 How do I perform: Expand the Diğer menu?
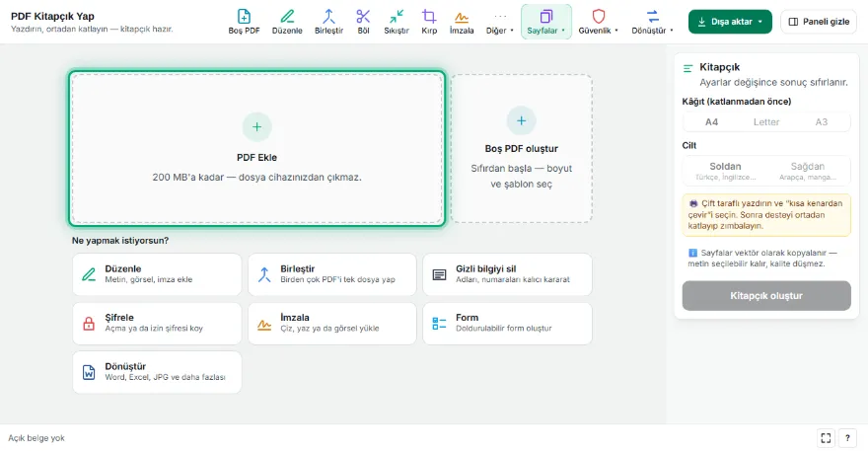pos(500,22)
